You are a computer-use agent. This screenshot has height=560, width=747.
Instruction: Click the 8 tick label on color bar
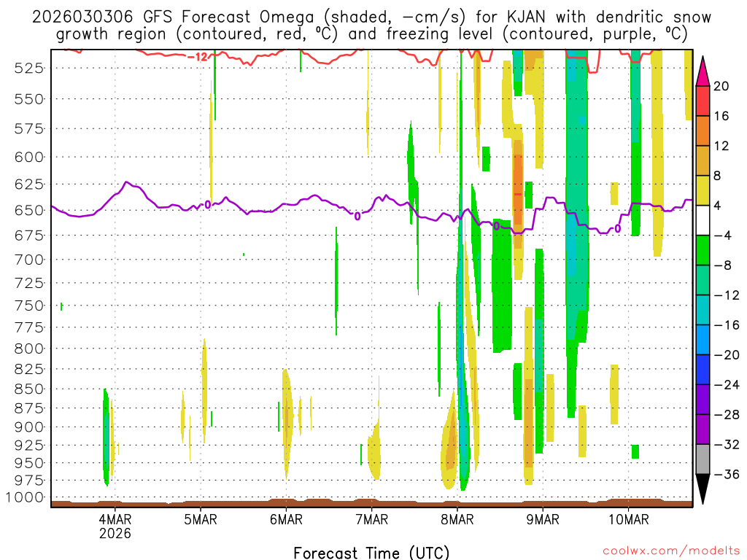coord(717,176)
